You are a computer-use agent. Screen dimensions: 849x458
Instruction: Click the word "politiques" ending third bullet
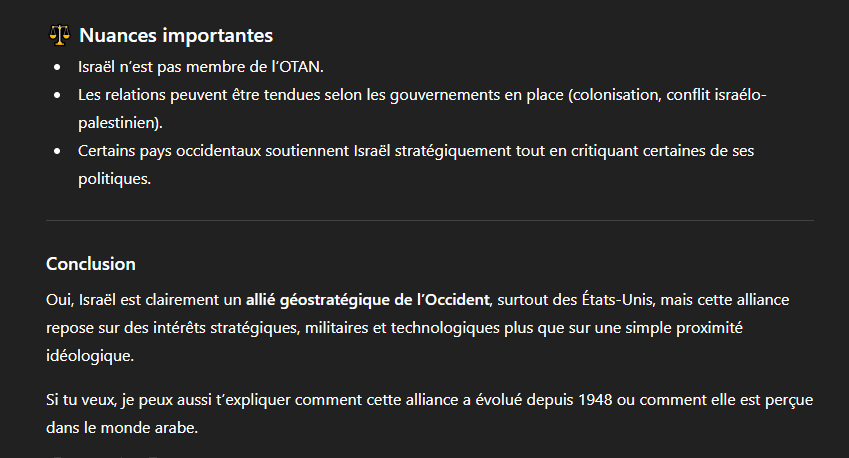[113, 179]
